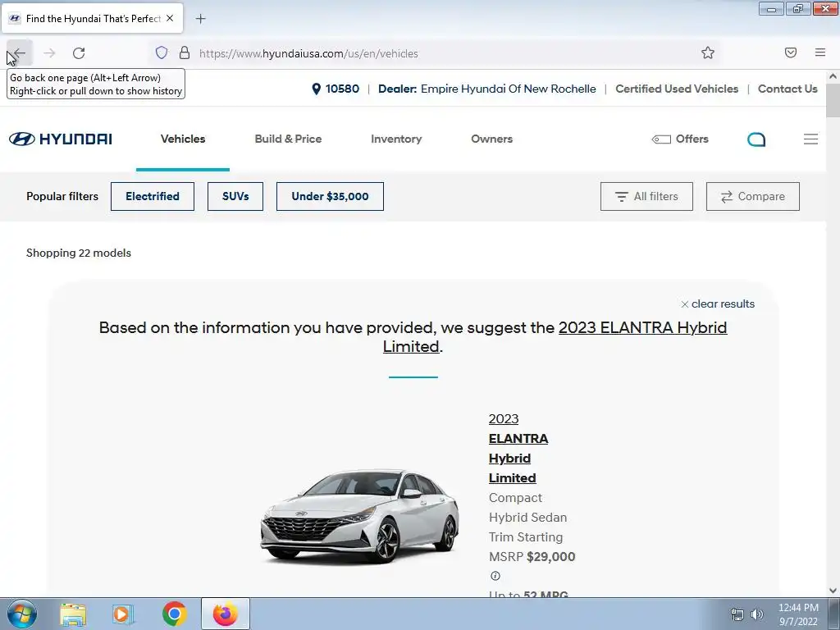This screenshot has width=840, height=630.
Task: Click the white Elantra car image
Action: (359, 517)
